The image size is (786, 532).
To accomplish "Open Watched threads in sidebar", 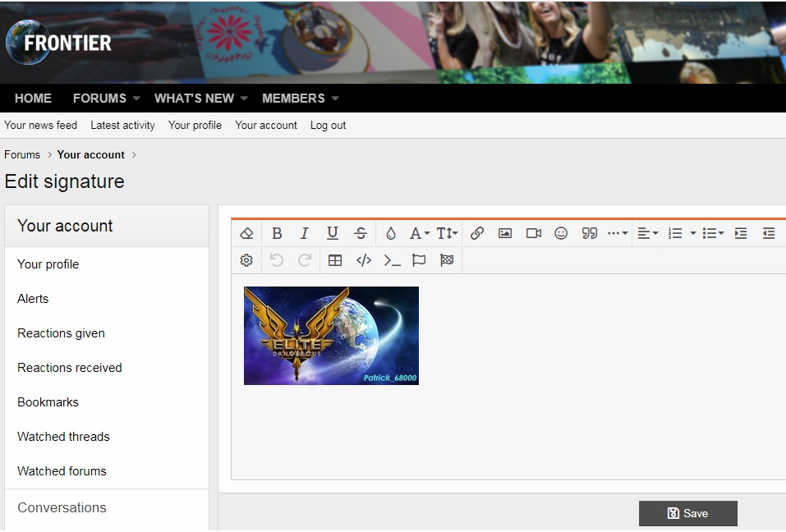I will point(107,437).
